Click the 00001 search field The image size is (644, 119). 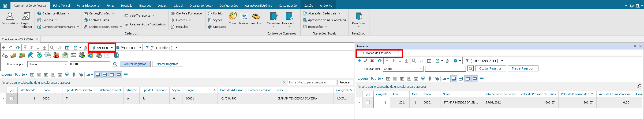click(x=90, y=64)
